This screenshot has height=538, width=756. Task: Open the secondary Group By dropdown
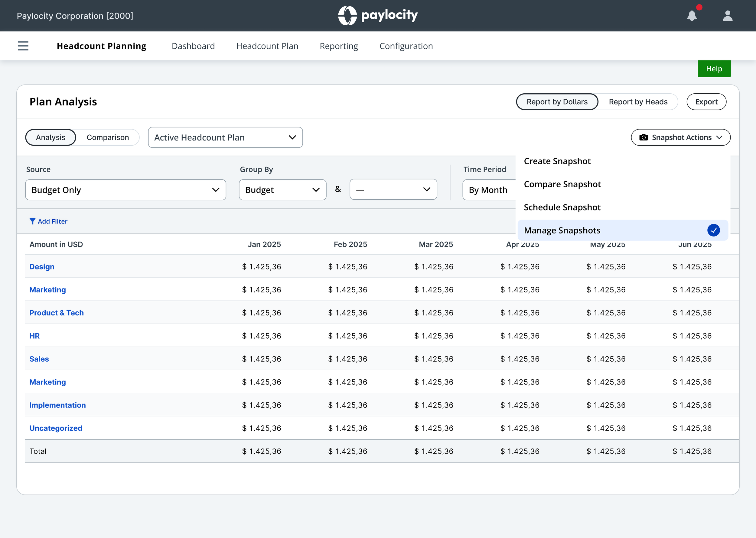(393, 189)
